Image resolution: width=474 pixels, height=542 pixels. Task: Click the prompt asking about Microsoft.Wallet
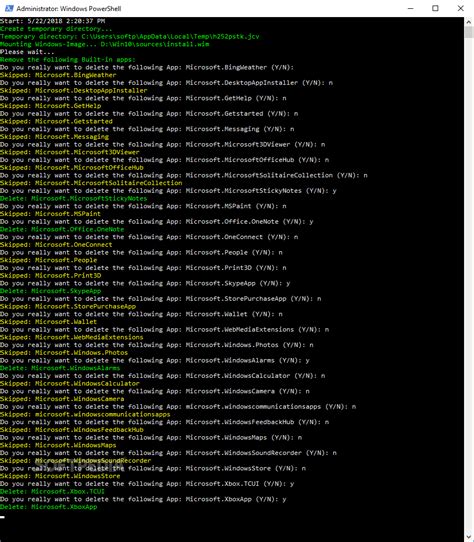click(141, 314)
